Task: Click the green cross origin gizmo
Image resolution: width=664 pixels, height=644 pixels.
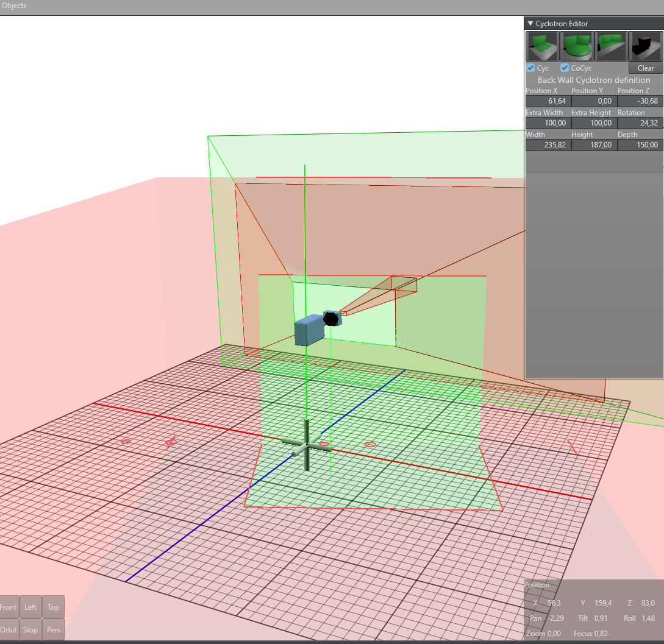Action: (x=307, y=446)
